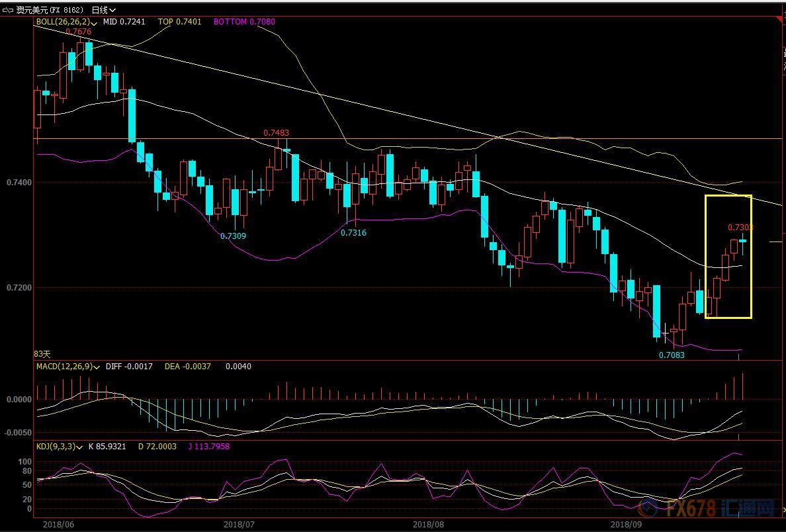Click the 2018/08 date axis label
The width and height of the screenshot is (786, 532).
428,525
